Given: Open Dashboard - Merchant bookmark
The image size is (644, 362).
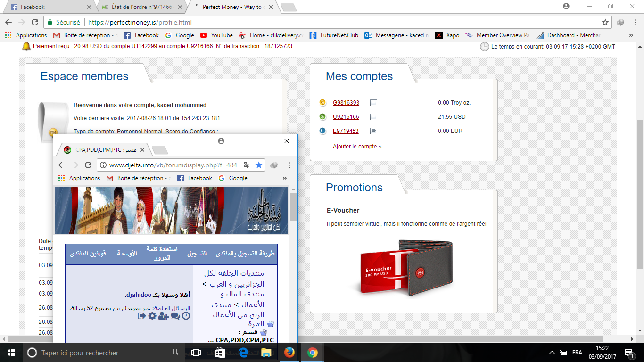Looking at the screenshot, I should coord(568,35).
